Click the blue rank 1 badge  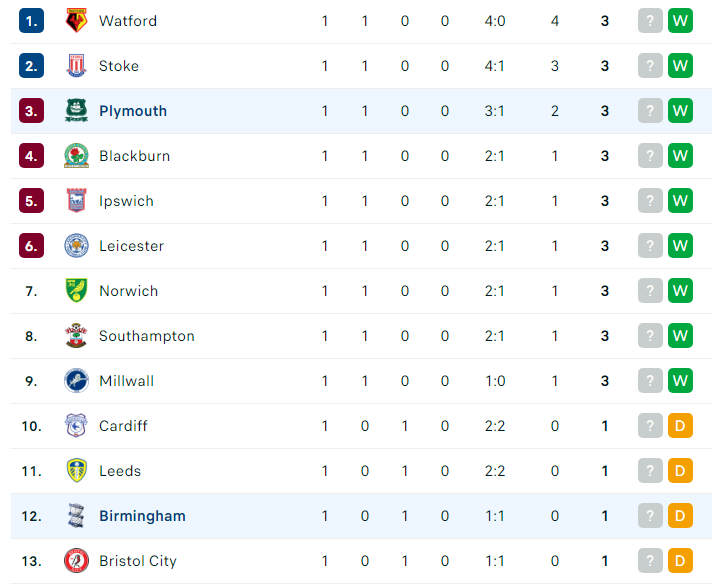[x=31, y=21]
